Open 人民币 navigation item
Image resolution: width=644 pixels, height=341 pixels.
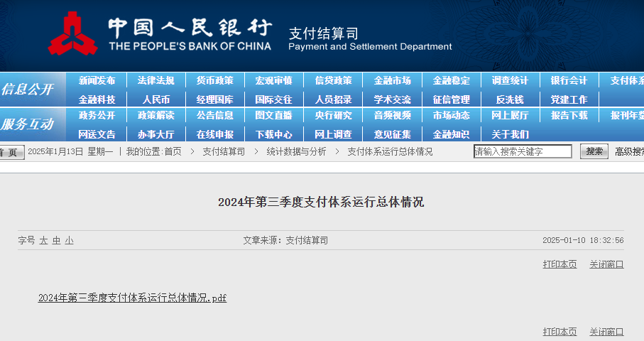[156, 99]
